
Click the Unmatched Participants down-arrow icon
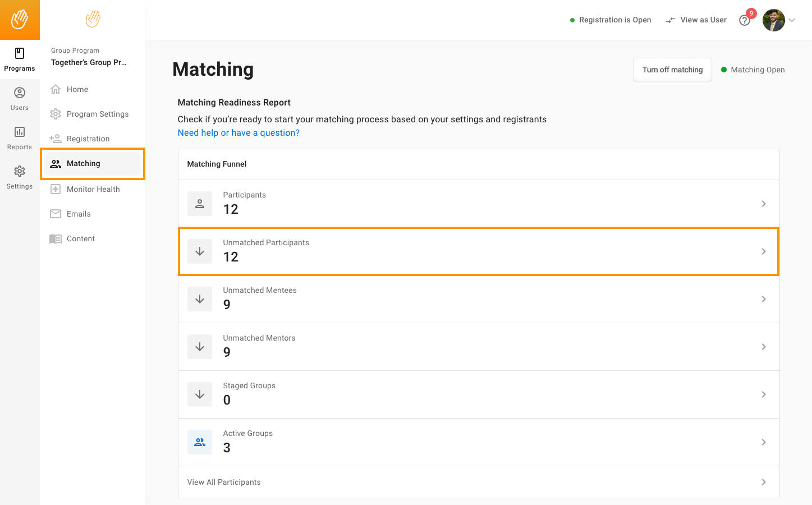(x=200, y=251)
